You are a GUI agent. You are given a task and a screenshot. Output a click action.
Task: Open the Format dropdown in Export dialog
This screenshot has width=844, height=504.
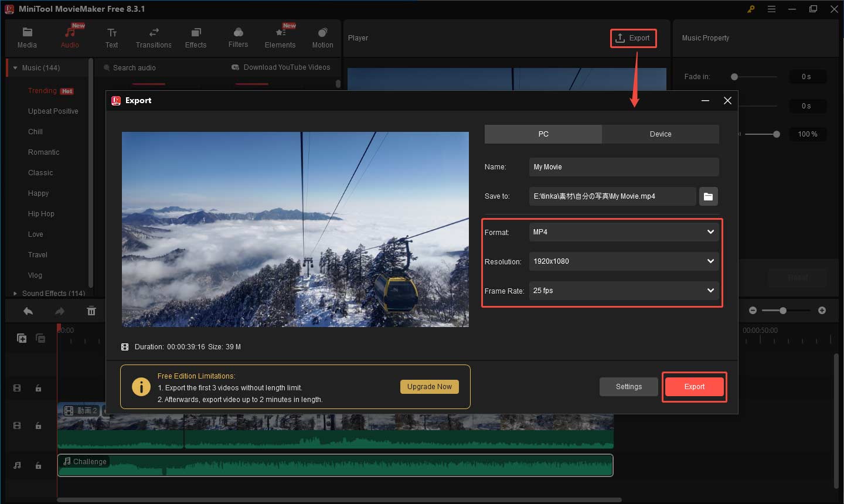click(x=623, y=232)
